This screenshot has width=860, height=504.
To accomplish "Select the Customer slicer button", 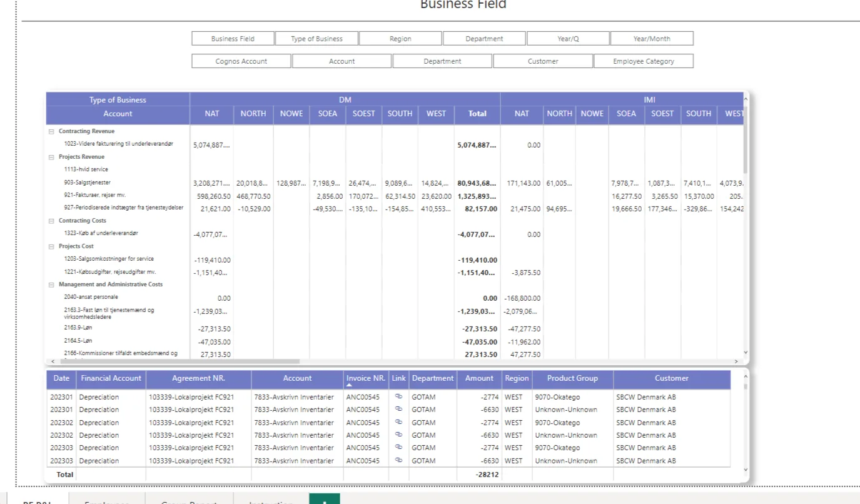I will (x=543, y=61).
